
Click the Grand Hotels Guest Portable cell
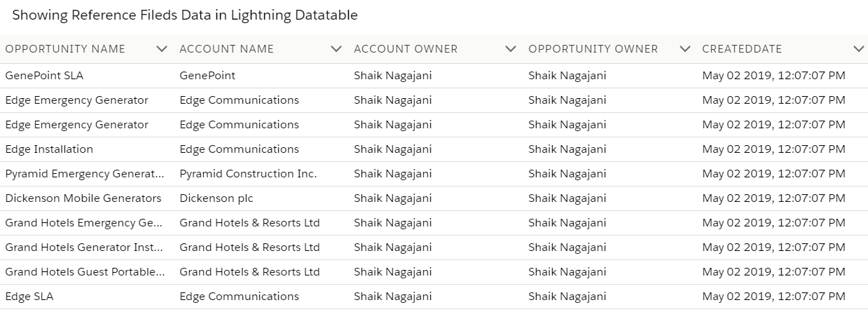coord(85,272)
